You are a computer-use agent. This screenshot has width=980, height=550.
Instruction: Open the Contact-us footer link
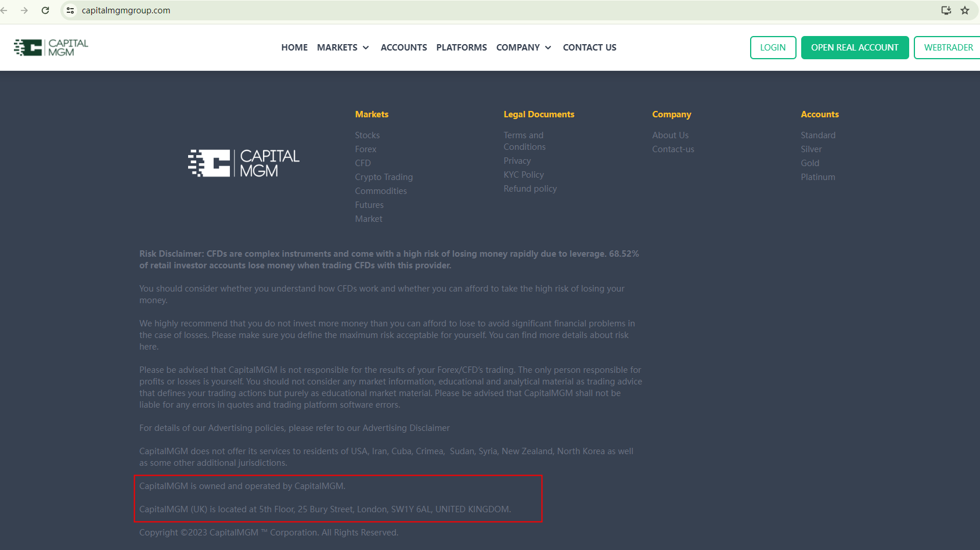[673, 149]
